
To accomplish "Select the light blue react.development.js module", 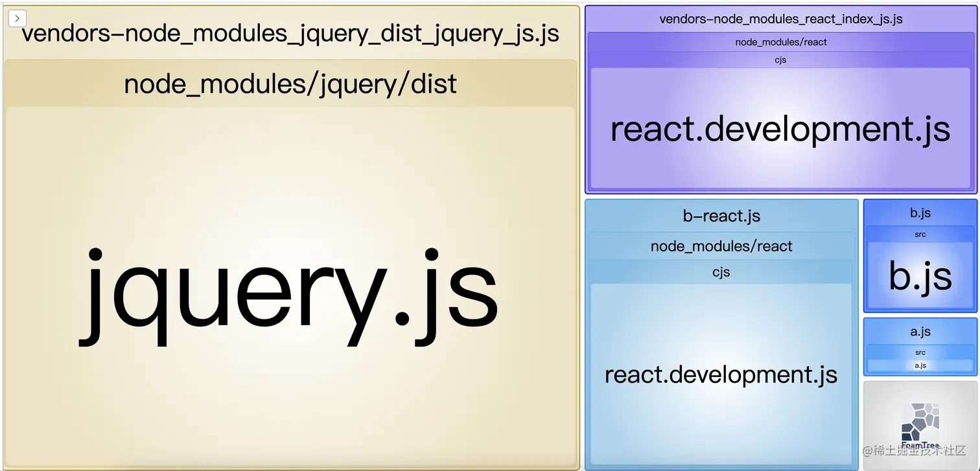I will click(721, 374).
